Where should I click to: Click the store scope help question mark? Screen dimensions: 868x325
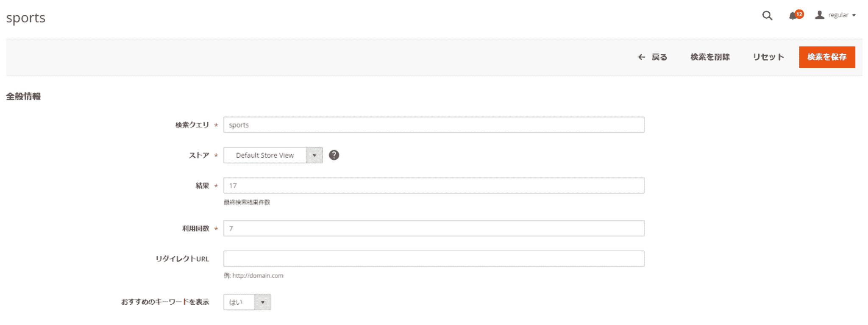pyautogui.click(x=334, y=155)
